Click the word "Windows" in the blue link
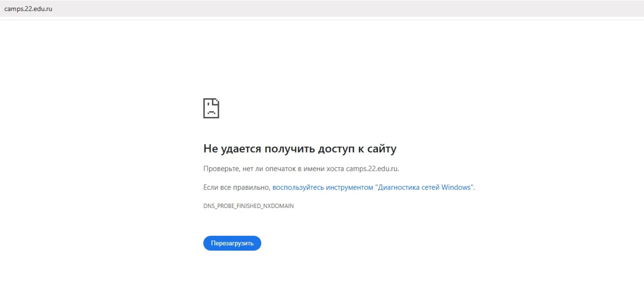Viewport: 644px width, 300px height. click(456, 187)
